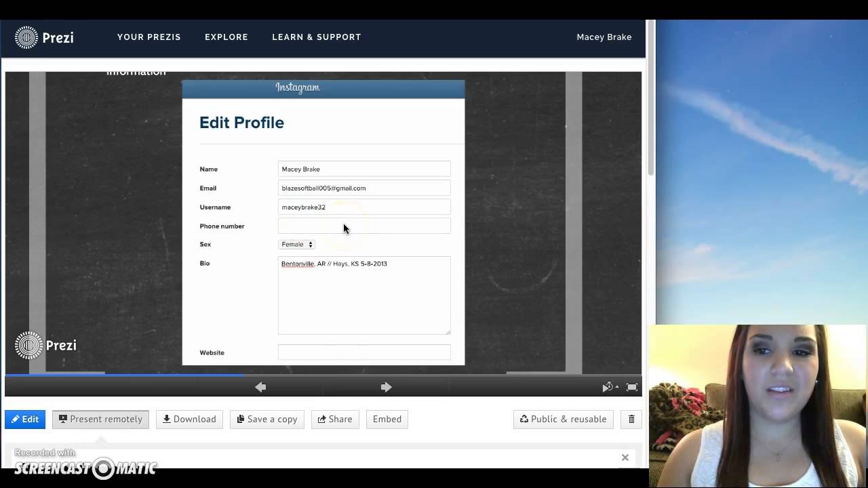
Task: Click the presentation progress bar
Action: pyautogui.click(x=323, y=374)
